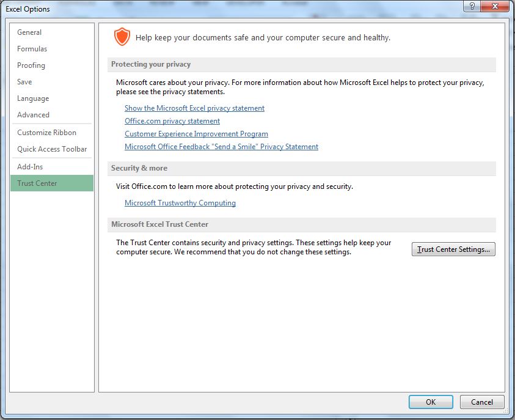Choose Quick Access Toolbar category
The image size is (515, 420).
(x=52, y=149)
